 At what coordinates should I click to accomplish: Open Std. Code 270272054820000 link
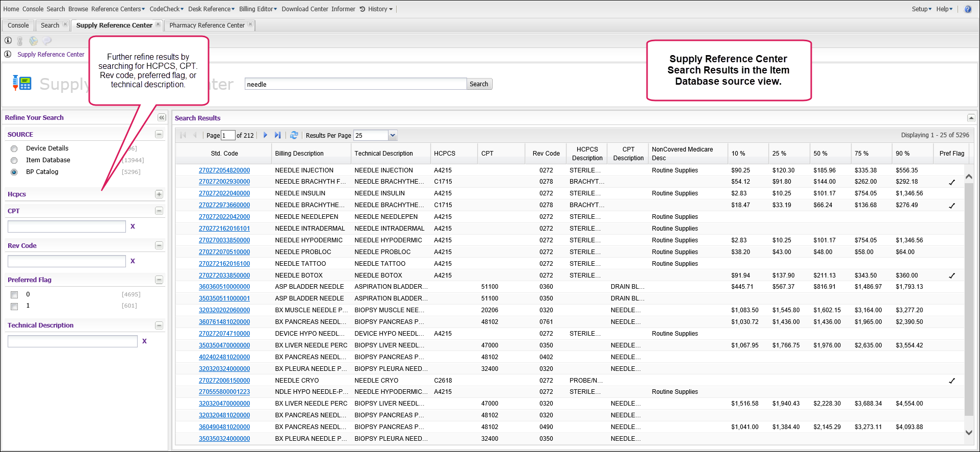point(224,170)
